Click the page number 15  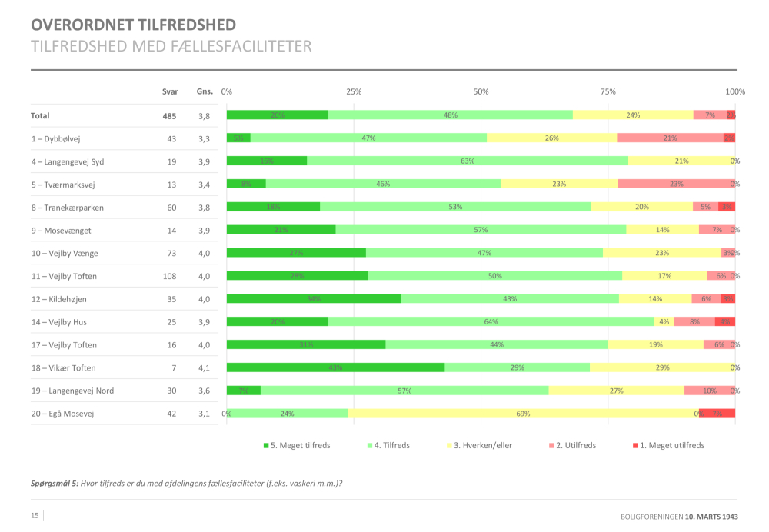[x=35, y=515]
